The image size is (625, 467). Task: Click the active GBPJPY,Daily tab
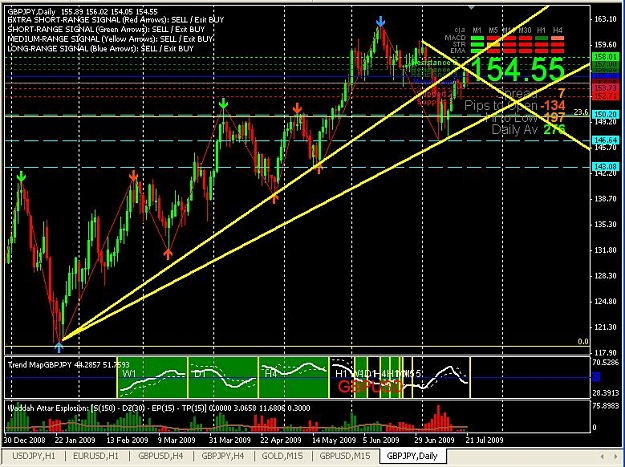[412, 456]
